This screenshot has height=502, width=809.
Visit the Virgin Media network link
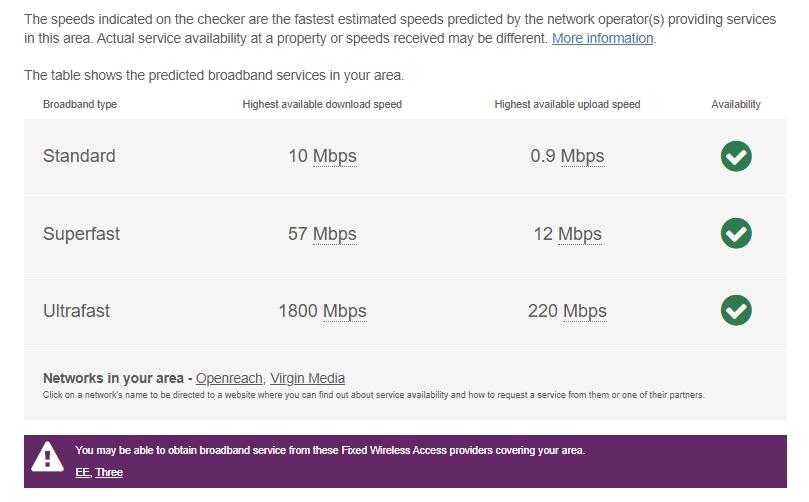(x=307, y=378)
